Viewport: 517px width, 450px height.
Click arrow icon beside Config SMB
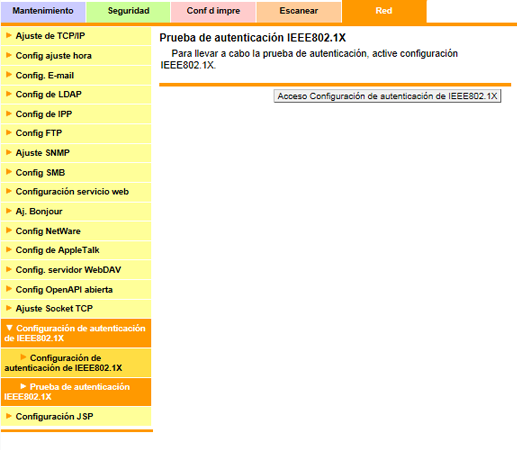(x=9, y=172)
